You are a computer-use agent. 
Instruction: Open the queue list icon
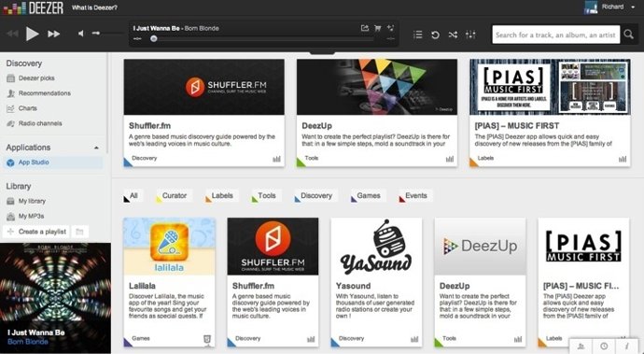click(418, 35)
